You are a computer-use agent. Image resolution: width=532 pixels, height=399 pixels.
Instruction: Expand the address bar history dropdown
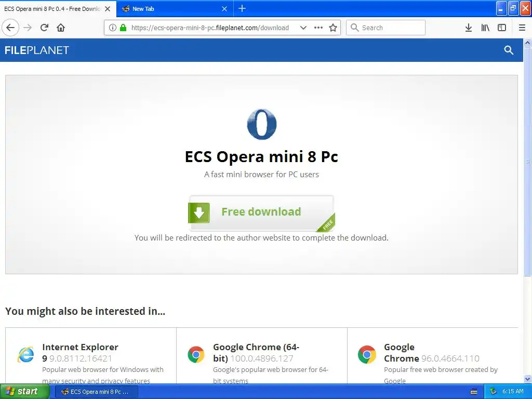(303, 28)
